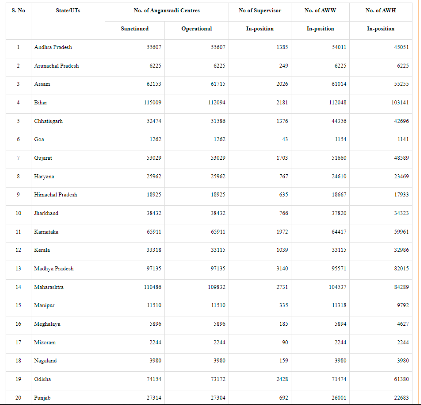
Task: Select the Nagaland state cell
Action: click(x=45, y=361)
